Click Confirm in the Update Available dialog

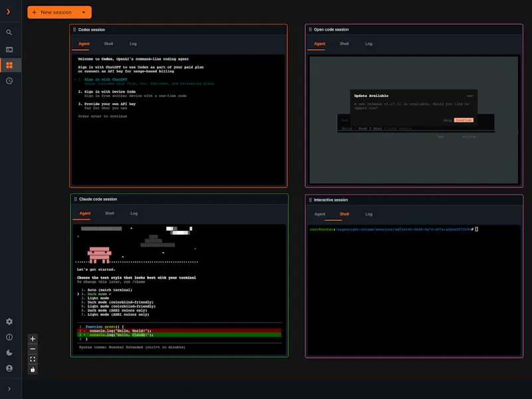click(464, 120)
